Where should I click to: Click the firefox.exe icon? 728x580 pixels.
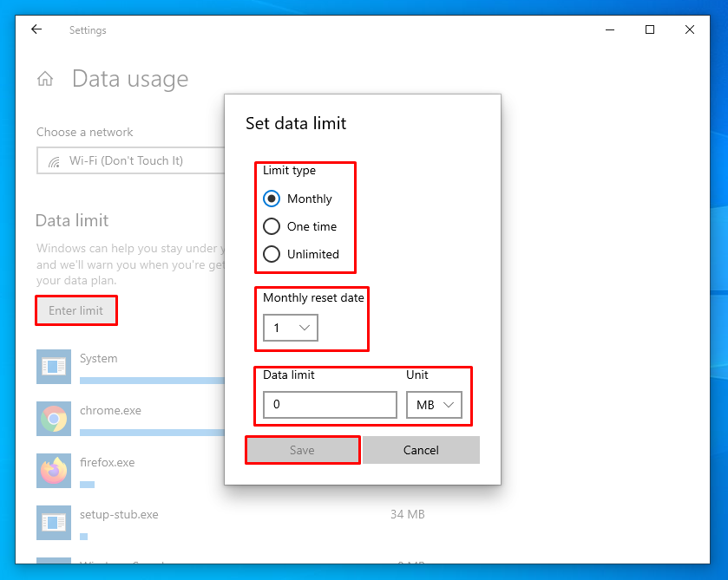[x=54, y=471]
